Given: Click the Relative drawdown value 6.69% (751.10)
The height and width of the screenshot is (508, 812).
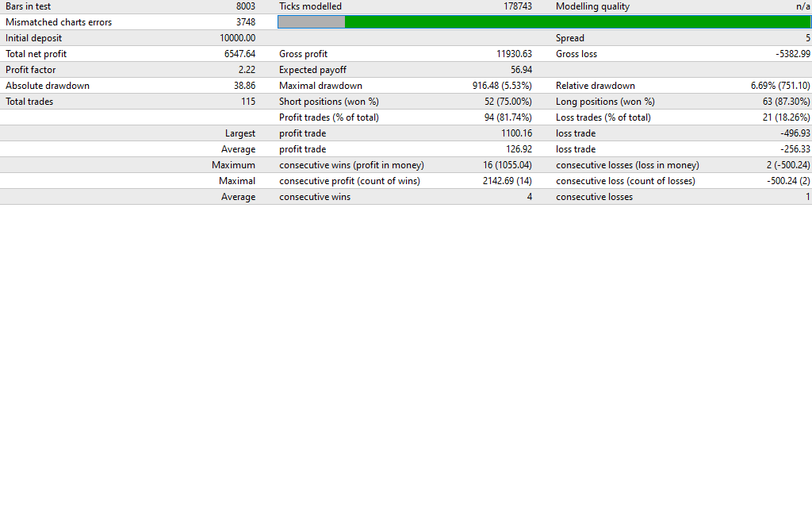Looking at the screenshot, I should (780, 86).
